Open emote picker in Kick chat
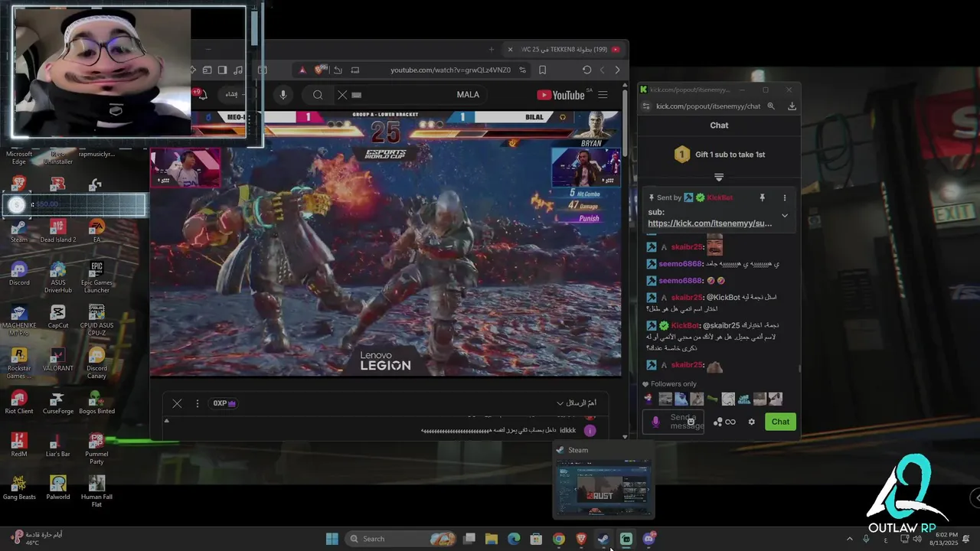Screen dimensions: 980x551 (691, 422)
